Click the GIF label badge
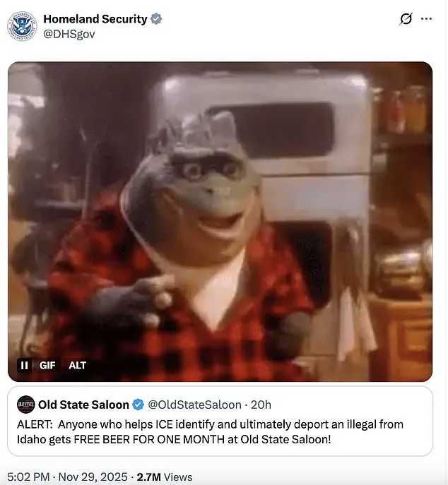The width and height of the screenshot is (448, 485). pos(47,365)
